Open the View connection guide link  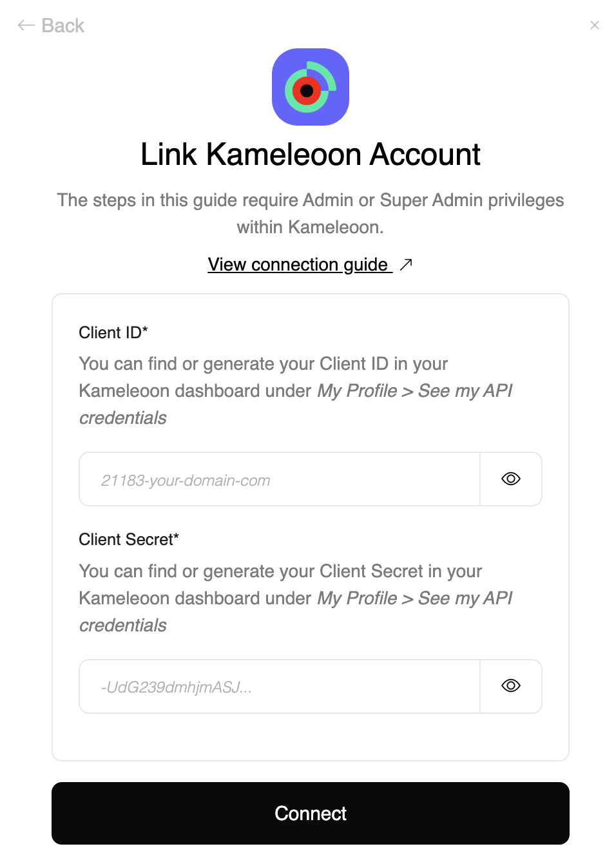pos(299,264)
